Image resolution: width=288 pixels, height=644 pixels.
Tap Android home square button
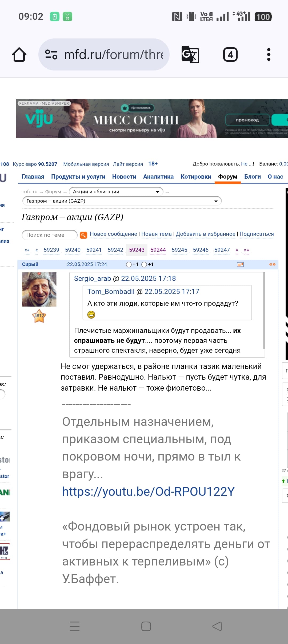[146, 626]
